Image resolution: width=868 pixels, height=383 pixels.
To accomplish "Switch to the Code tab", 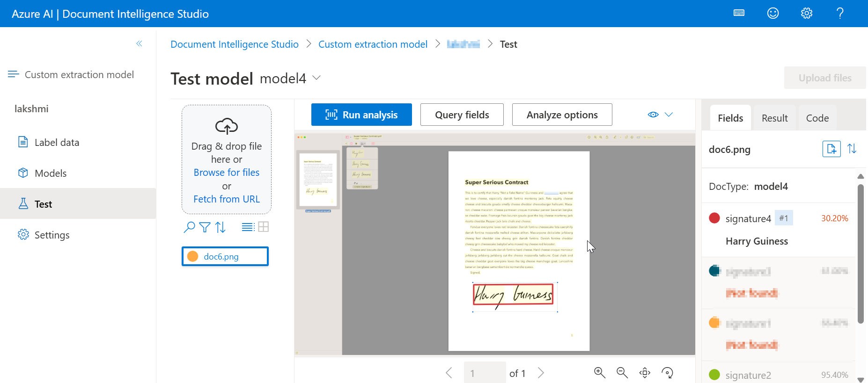I will pyautogui.click(x=817, y=118).
